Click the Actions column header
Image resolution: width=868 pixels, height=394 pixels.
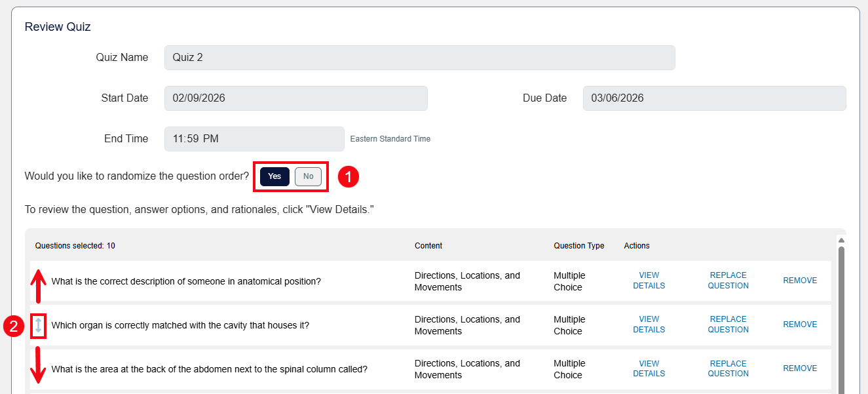[636, 245]
